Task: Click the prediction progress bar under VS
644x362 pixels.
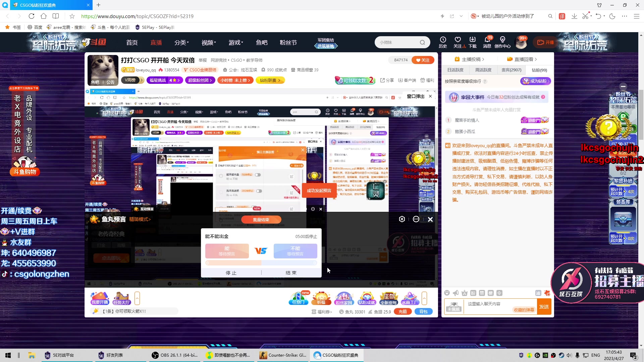Action: click(x=261, y=263)
